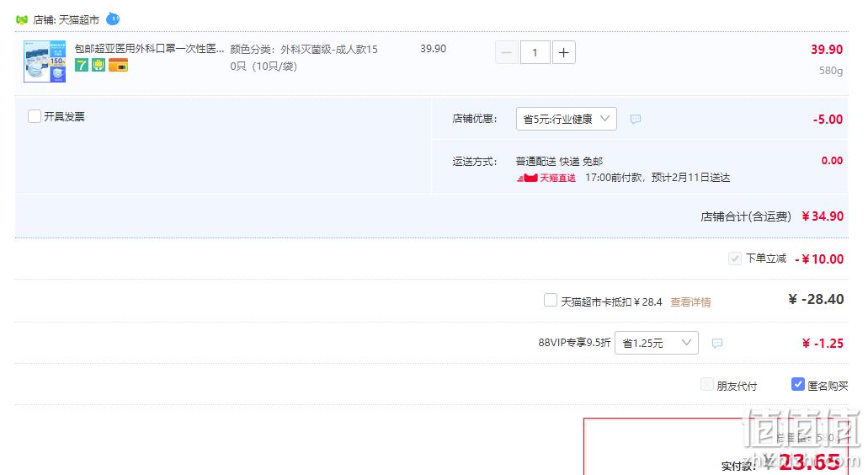868x475 pixels.
Task: Click the 天猫直送 delivery logo
Action: tap(546, 178)
